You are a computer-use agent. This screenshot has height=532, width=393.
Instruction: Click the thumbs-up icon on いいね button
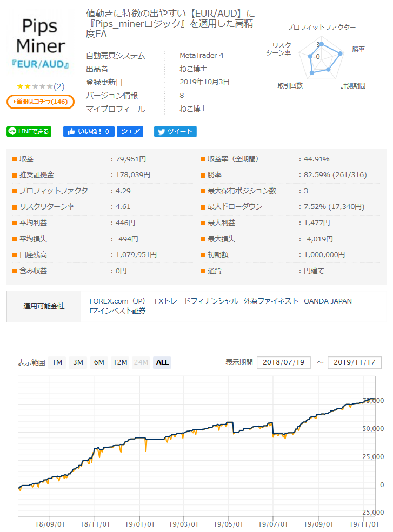point(71,132)
